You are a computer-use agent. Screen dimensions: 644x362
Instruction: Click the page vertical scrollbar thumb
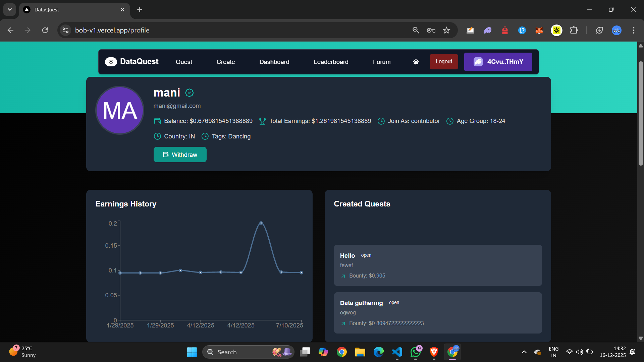[641, 113]
